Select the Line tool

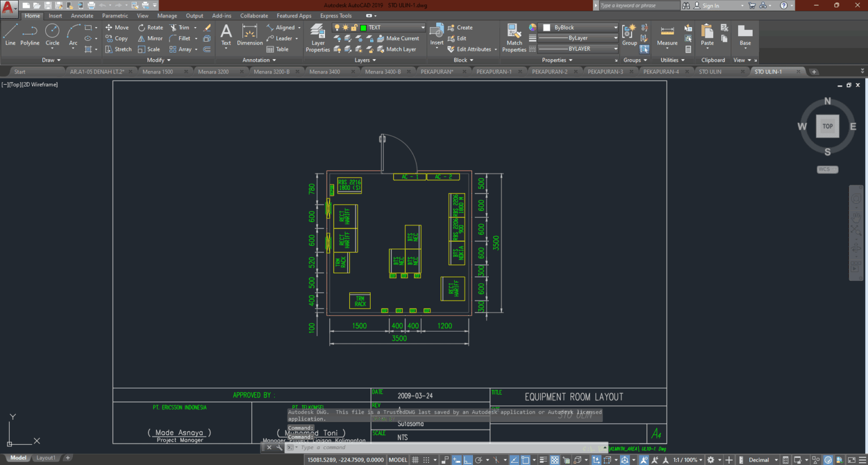[10, 35]
